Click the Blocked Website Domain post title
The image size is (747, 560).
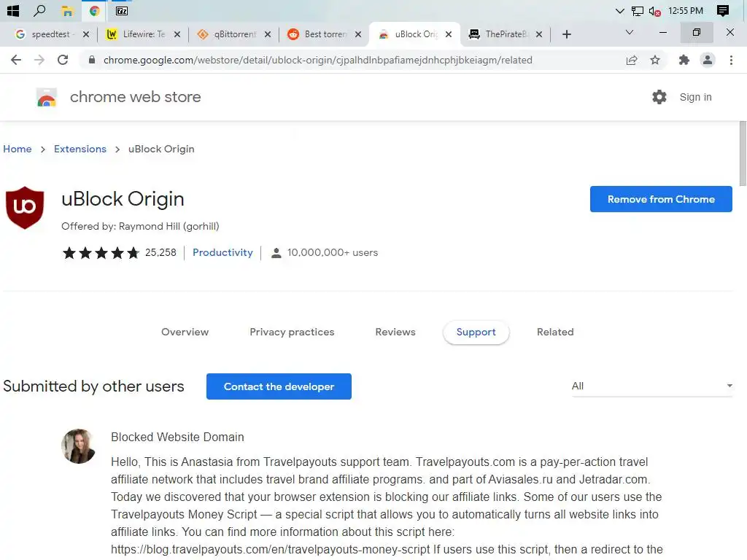click(177, 437)
